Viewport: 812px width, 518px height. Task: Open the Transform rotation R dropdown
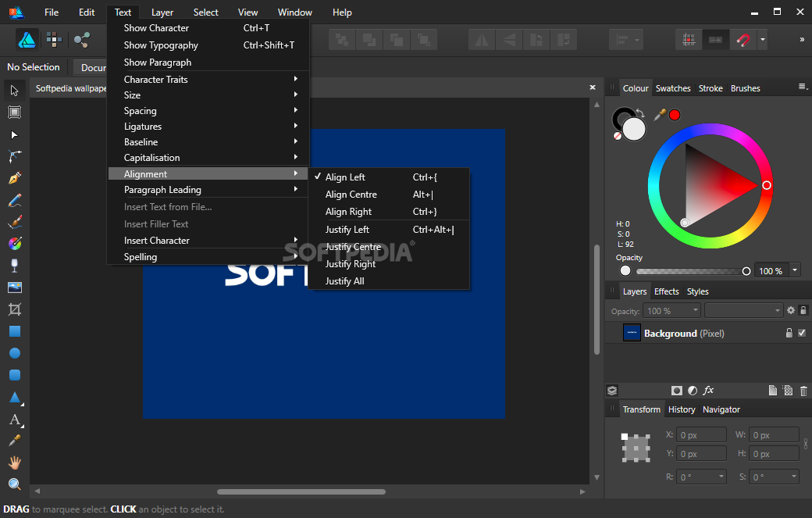point(721,477)
